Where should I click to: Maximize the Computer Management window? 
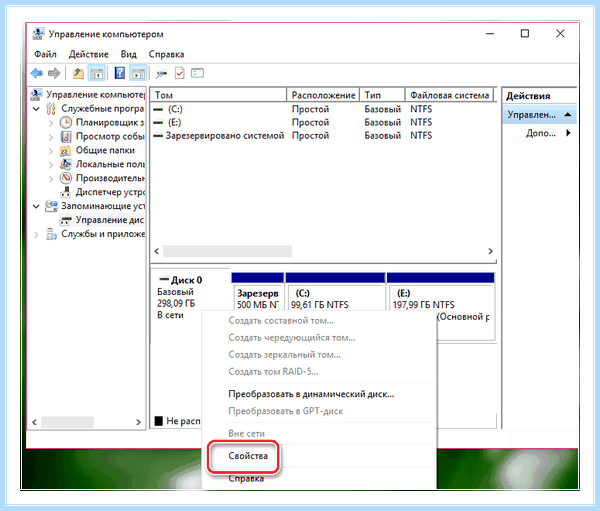pos(525,34)
